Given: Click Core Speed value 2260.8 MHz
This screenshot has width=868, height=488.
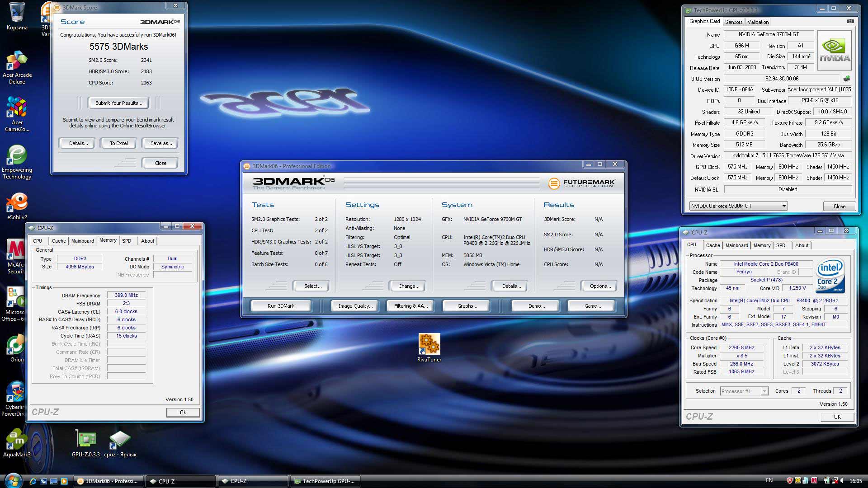Looking at the screenshot, I should click(x=741, y=347).
